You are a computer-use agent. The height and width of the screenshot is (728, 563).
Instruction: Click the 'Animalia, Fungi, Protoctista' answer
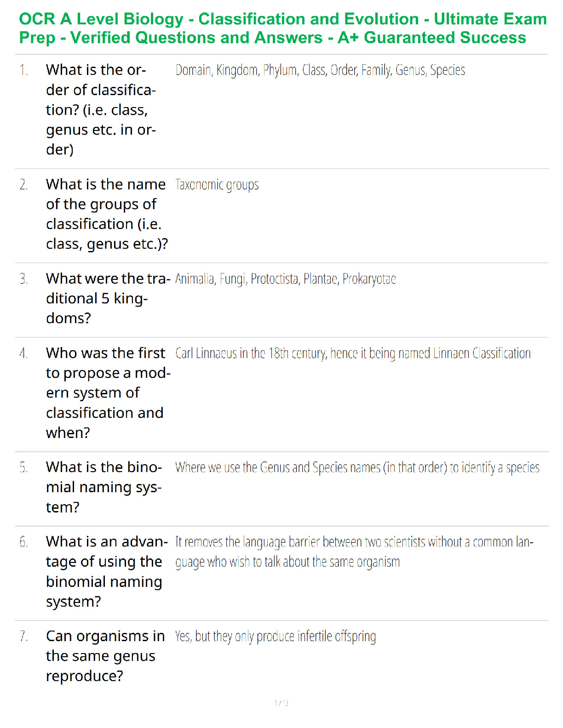pos(286,279)
